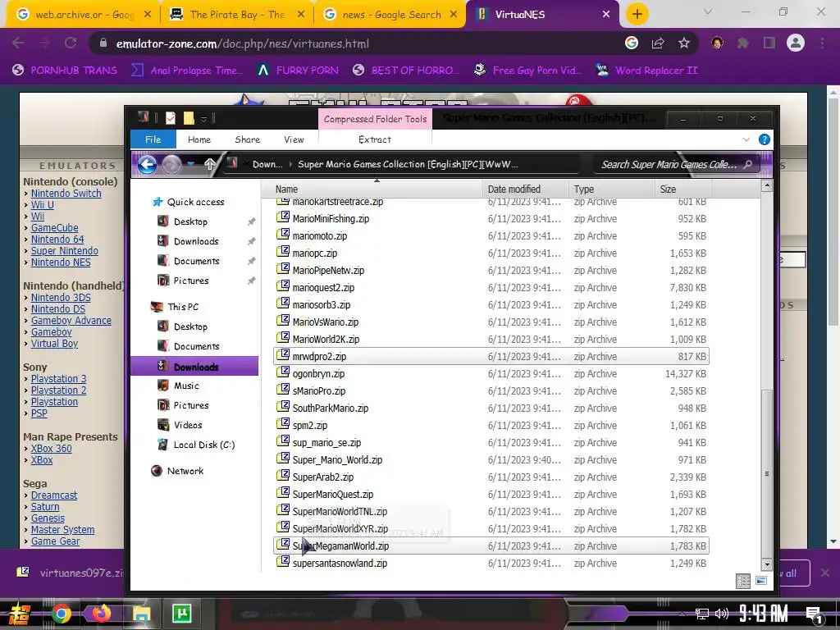840x630 pixels.
Task: Select Downloads under This PC
Action: 194,367
